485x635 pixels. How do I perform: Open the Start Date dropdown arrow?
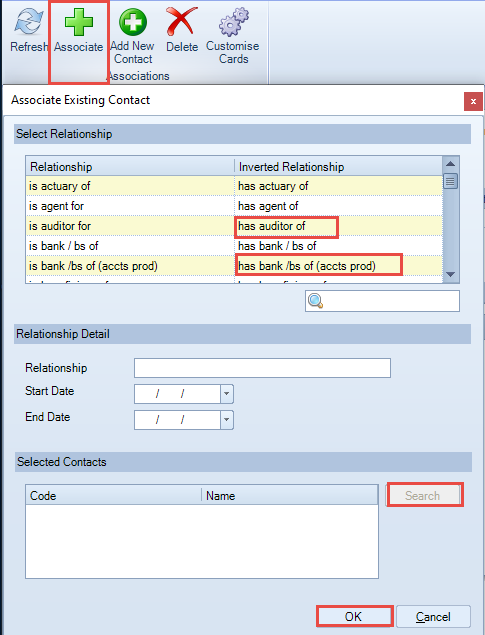[227, 394]
